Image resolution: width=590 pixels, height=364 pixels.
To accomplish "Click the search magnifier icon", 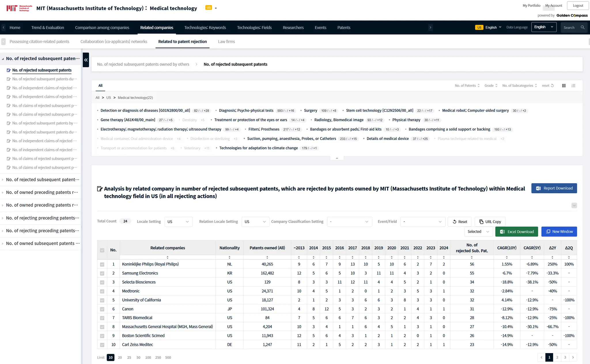I will click(583, 27).
